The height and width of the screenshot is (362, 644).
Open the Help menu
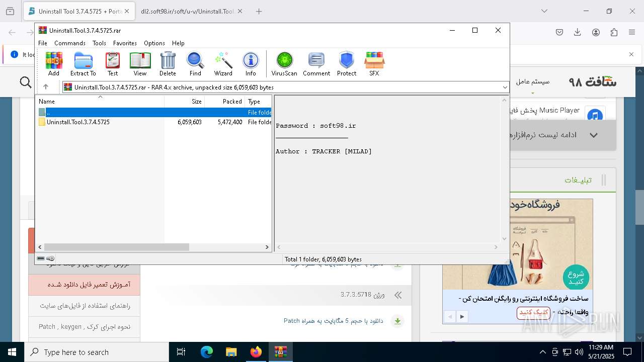coord(178,43)
